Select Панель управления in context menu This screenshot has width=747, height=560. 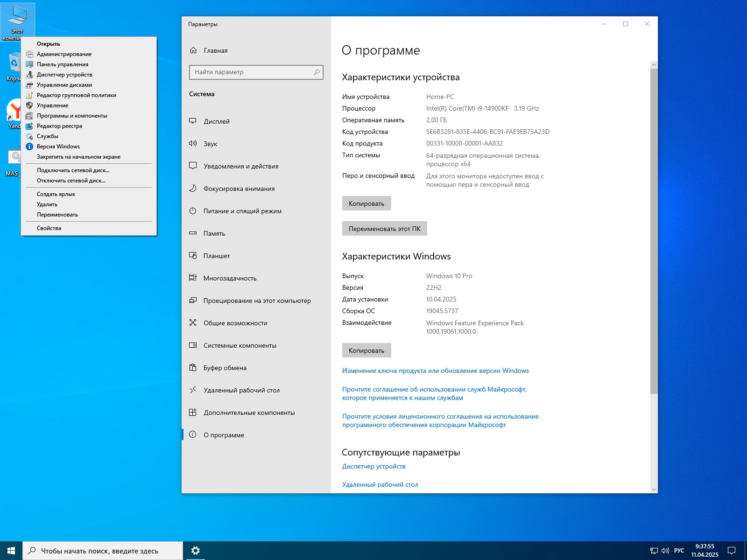click(89, 64)
